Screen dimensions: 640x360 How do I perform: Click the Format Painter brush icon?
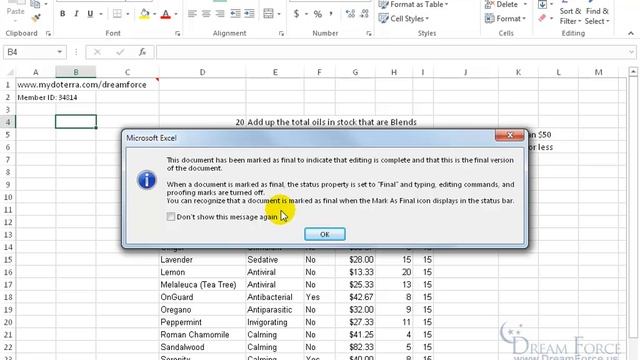36,18
